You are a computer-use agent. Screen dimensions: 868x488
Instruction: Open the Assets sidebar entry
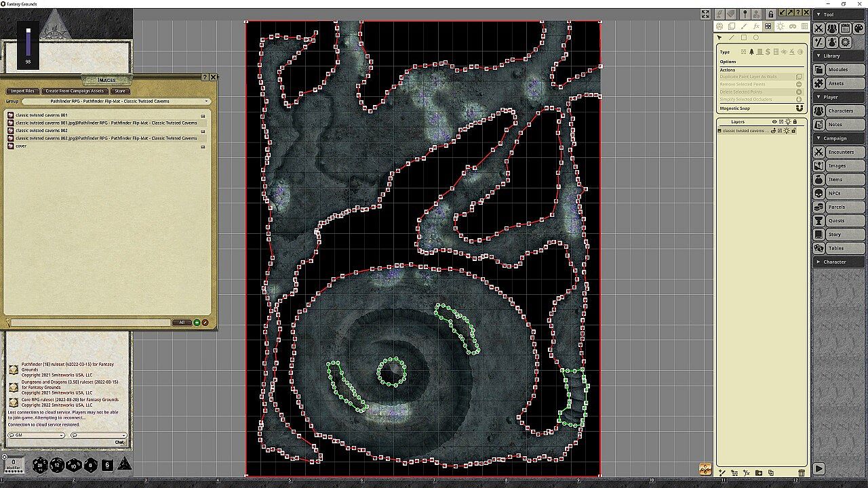pyautogui.click(x=839, y=83)
